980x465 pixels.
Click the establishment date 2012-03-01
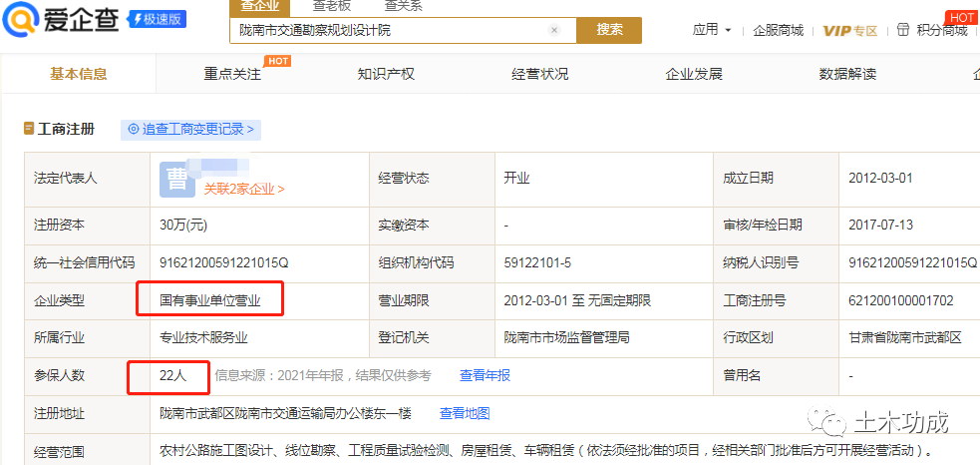(880, 179)
